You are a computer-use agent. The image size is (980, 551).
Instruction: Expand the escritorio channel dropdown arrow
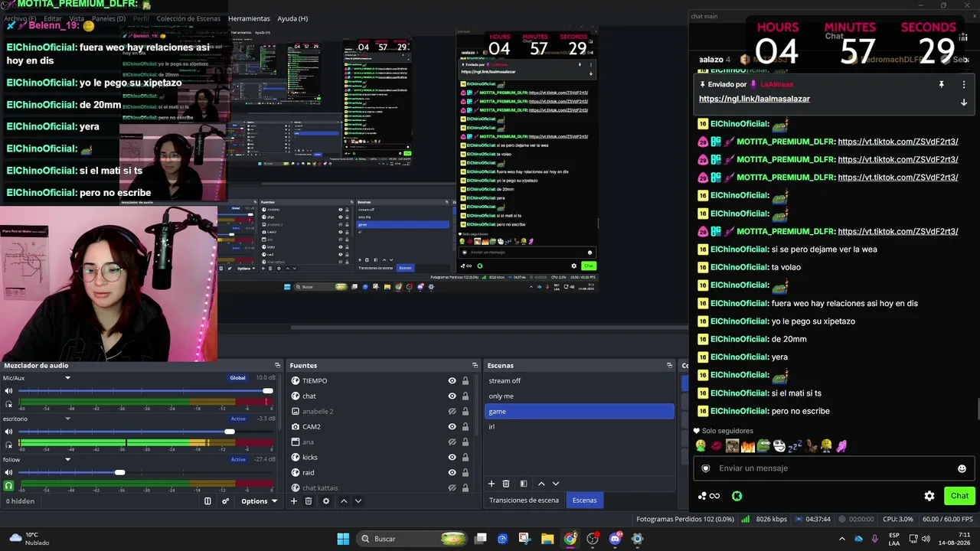(67, 419)
